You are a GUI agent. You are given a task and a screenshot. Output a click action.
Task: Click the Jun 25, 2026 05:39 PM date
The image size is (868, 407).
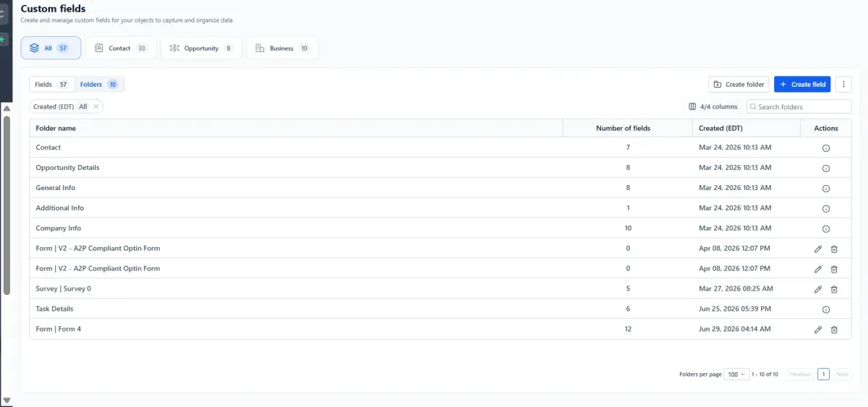tap(735, 309)
